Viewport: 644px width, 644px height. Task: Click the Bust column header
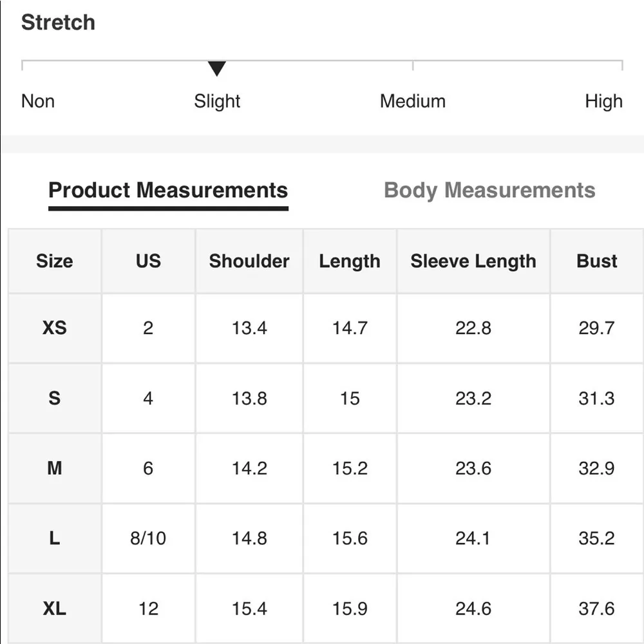(x=597, y=261)
